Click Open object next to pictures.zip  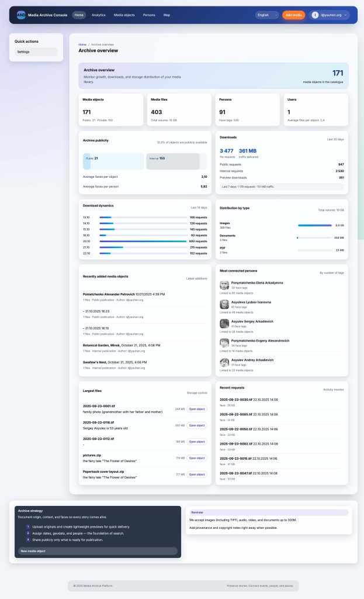point(197,458)
